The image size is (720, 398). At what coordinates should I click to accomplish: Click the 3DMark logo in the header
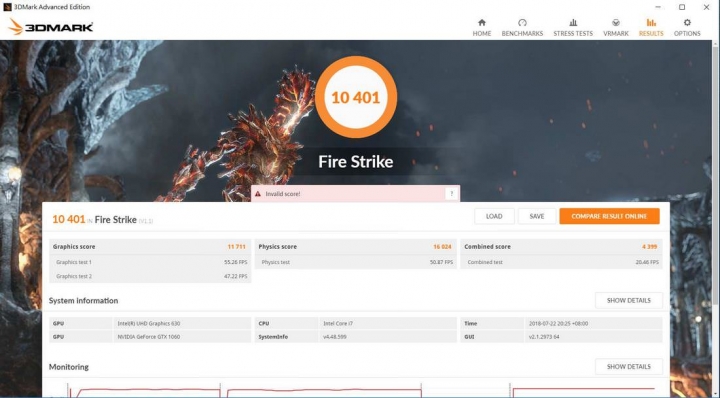click(x=51, y=27)
